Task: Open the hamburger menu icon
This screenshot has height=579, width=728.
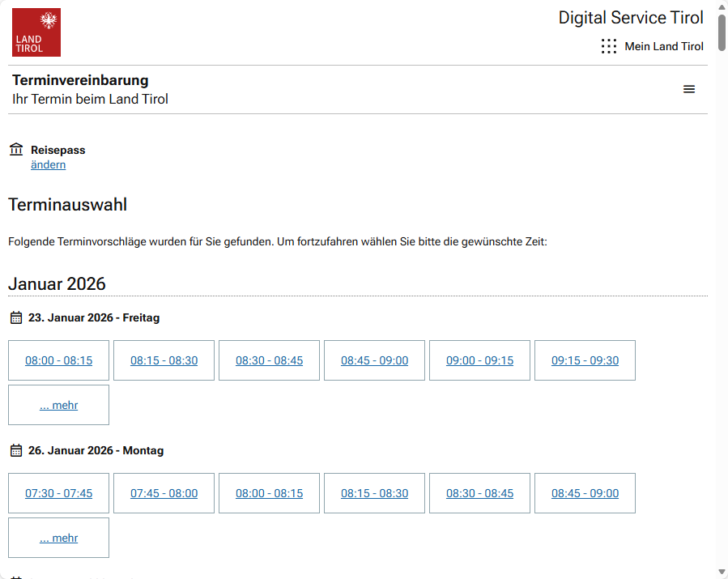Action: pyautogui.click(x=689, y=89)
